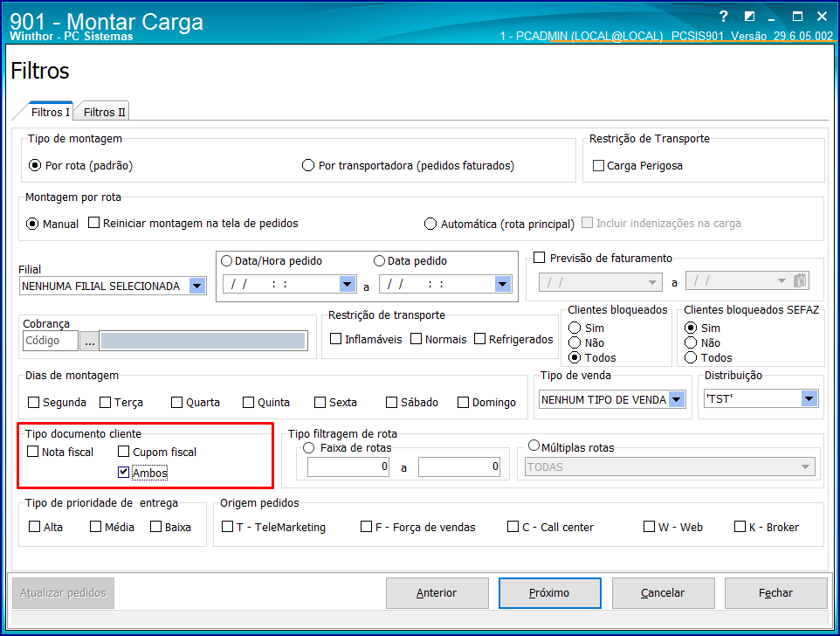840x636 pixels.
Task: Enable the Carga Perigosa checkbox
Action: coord(598,166)
